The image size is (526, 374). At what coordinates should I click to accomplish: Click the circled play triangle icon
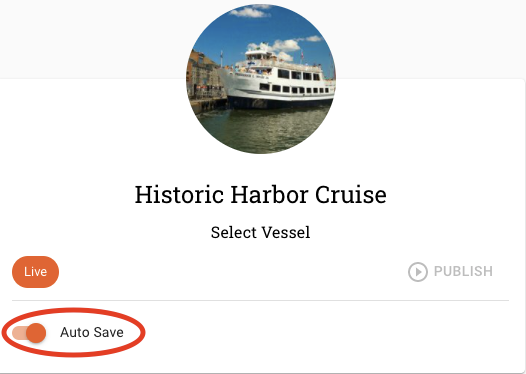tap(418, 272)
